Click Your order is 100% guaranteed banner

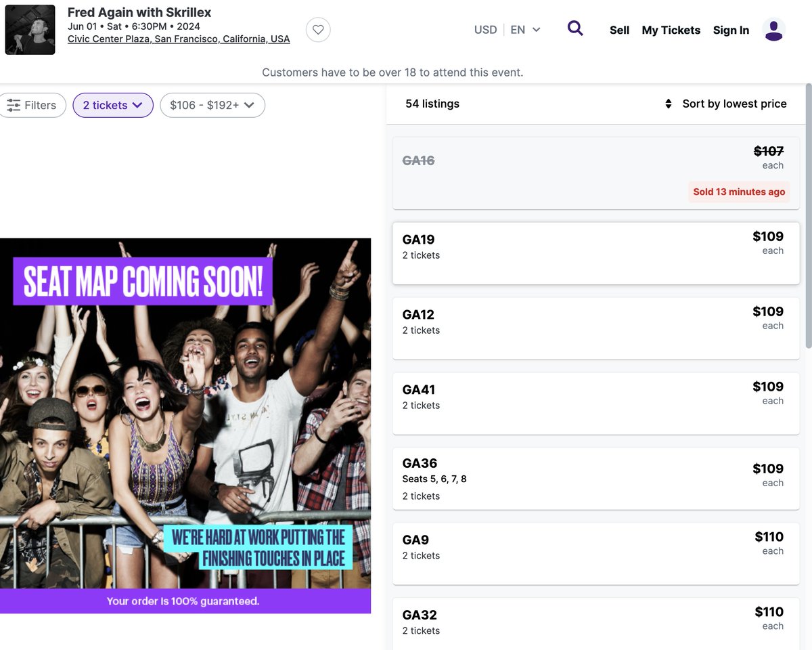tap(185, 601)
